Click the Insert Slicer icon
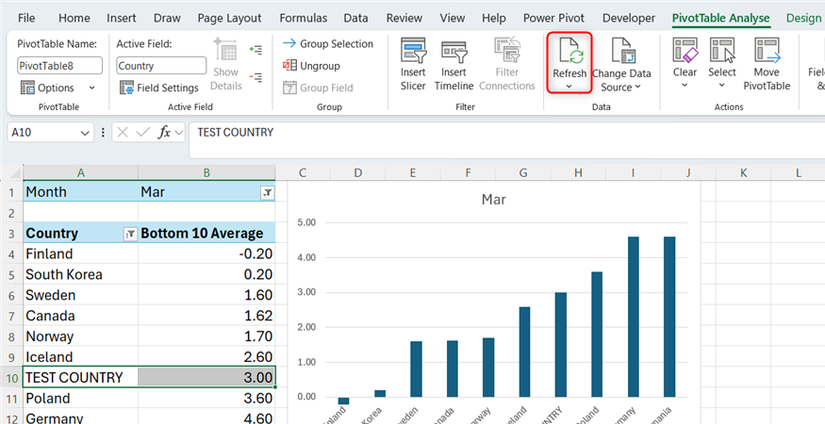Image resolution: width=825 pixels, height=424 pixels. pos(413,51)
